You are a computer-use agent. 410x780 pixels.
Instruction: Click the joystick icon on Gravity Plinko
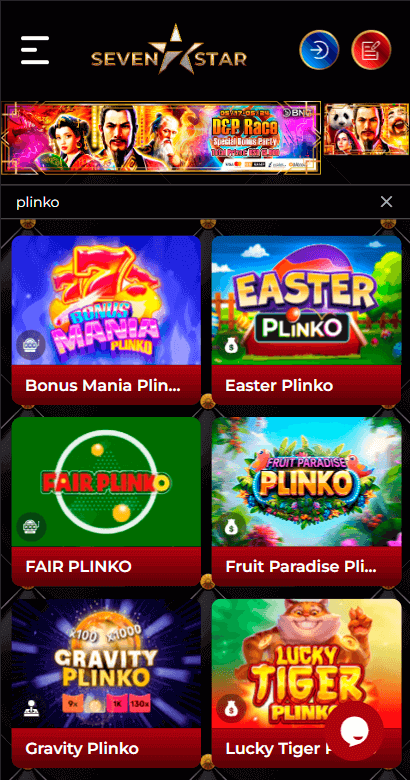(31, 708)
